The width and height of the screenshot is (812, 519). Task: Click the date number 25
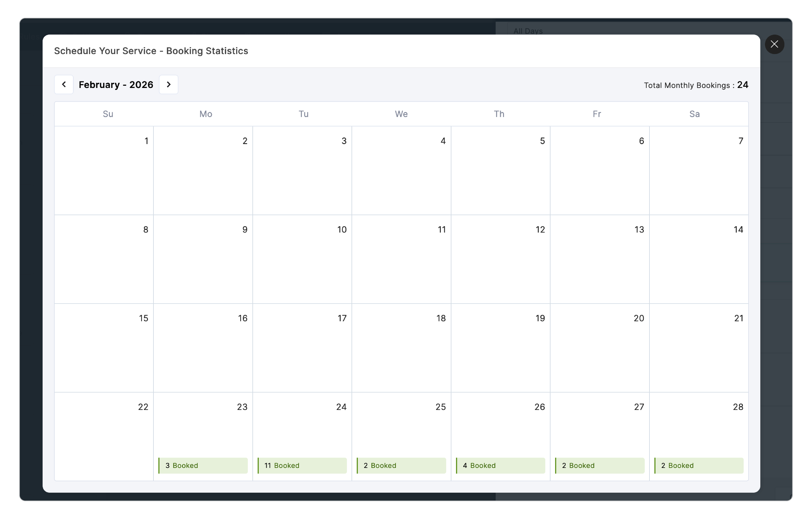[440, 407]
